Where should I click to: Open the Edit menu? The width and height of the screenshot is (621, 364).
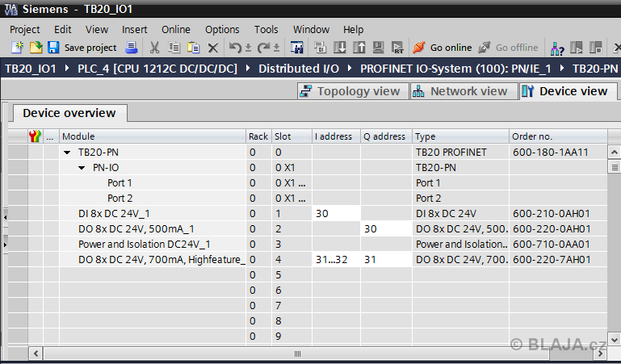point(62,30)
